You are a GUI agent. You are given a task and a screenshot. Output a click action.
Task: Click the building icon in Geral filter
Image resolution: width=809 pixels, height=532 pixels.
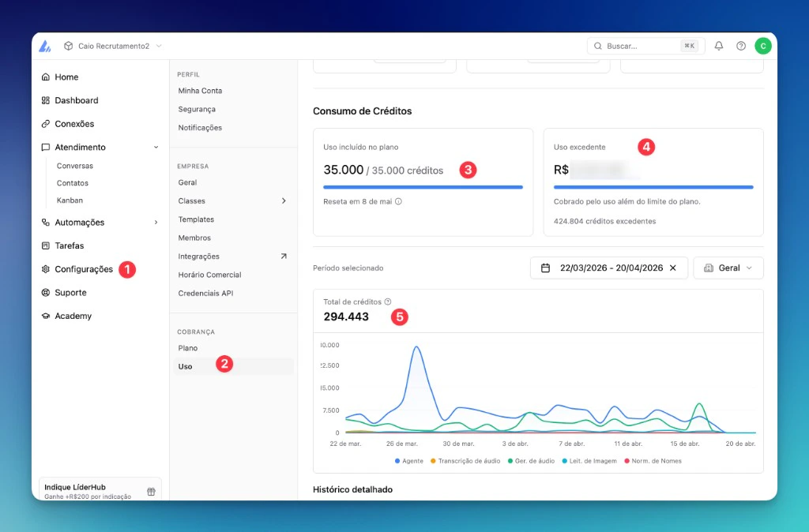[709, 268]
